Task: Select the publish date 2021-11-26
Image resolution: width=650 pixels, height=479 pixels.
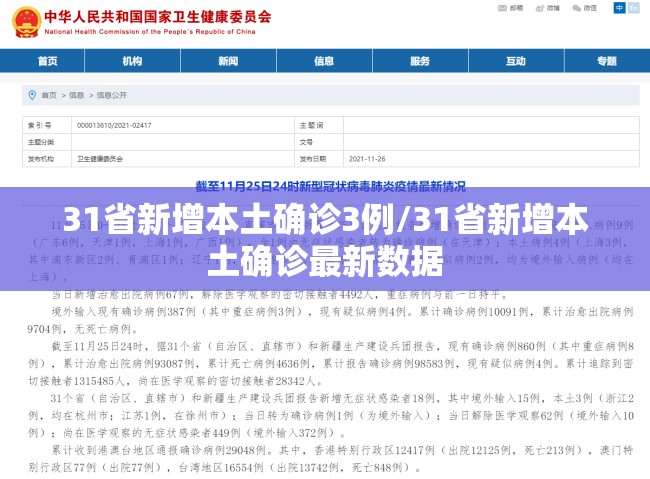Action: (x=367, y=159)
